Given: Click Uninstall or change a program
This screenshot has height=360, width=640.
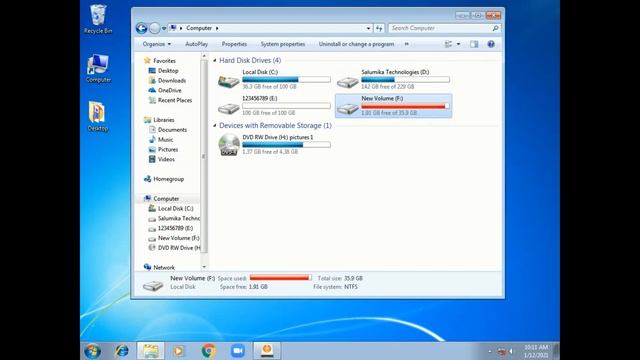Looking at the screenshot, I should [x=356, y=44].
